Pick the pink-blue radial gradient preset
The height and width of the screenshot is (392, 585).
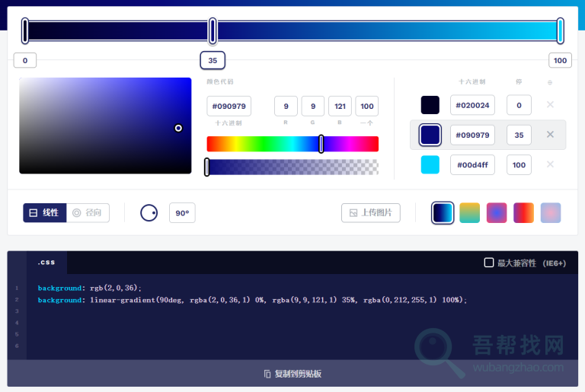(x=497, y=213)
